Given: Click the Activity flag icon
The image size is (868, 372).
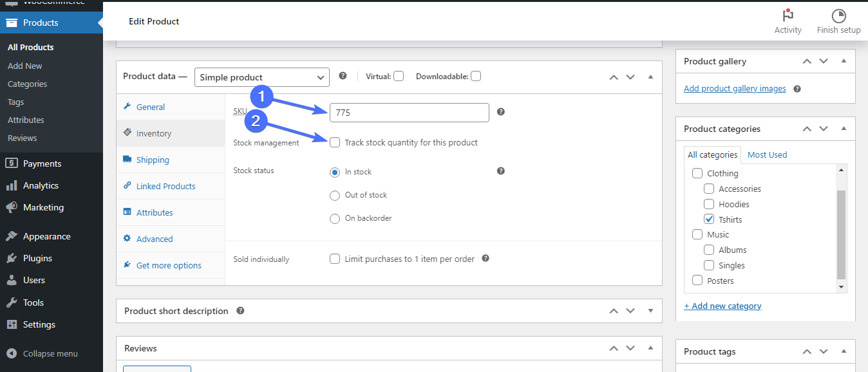Looking at the screenshot, I should 788,16.
